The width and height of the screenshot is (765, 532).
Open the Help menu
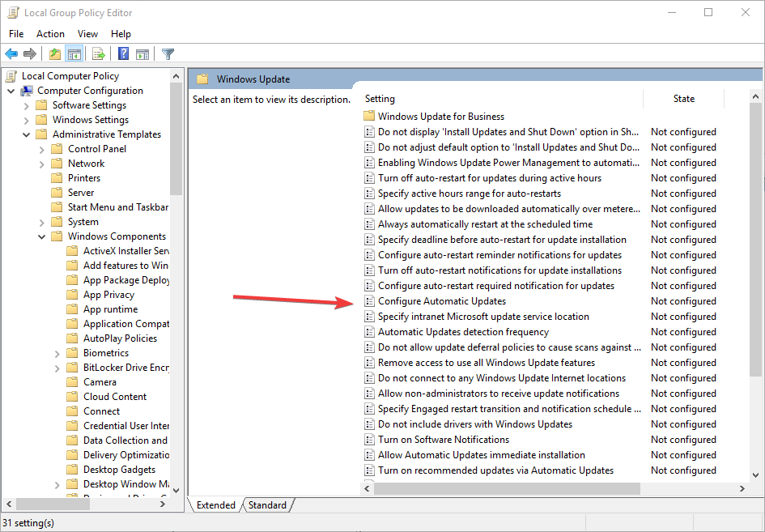pos(121,34)
